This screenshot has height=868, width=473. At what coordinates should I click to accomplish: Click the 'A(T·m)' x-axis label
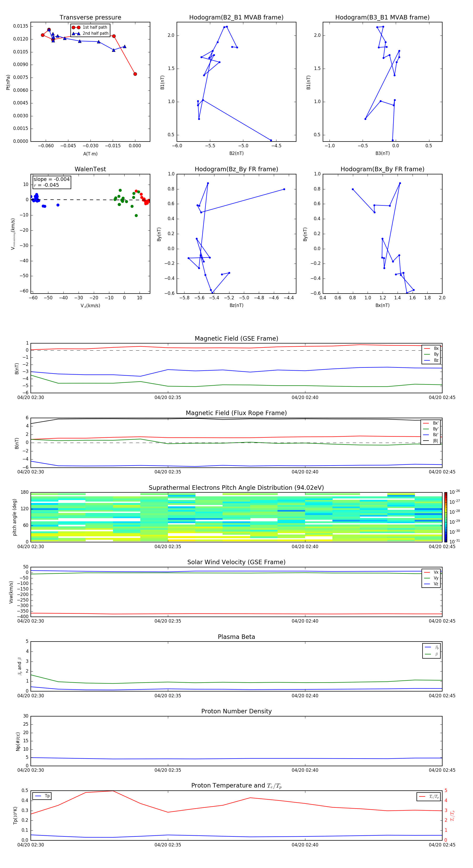90,154
